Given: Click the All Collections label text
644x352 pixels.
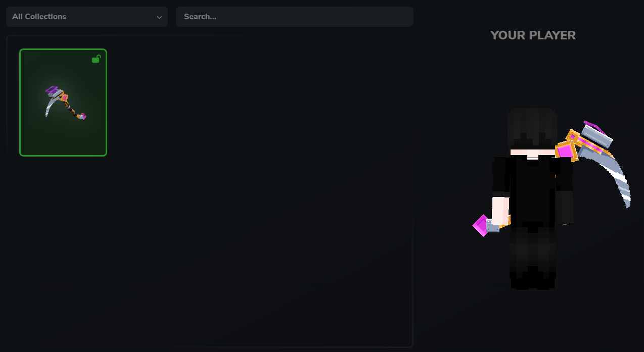Looking at the screenshot, I should [x=39, y=17].
